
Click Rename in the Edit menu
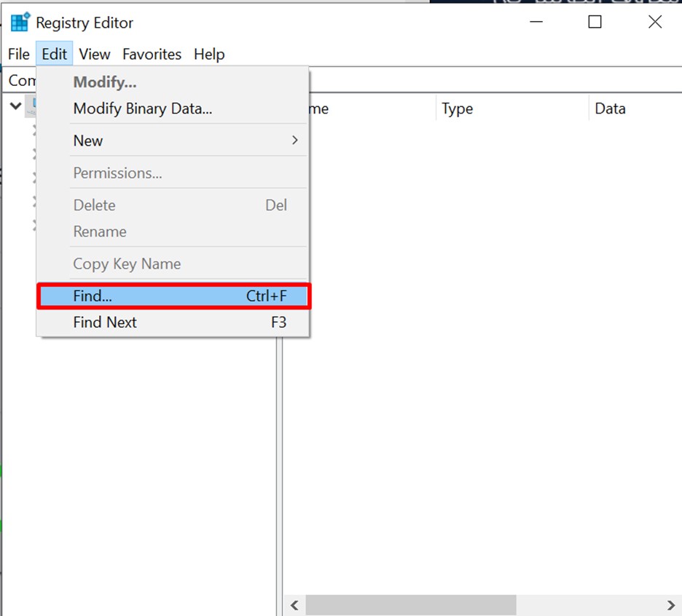click(x=100, y=232)
